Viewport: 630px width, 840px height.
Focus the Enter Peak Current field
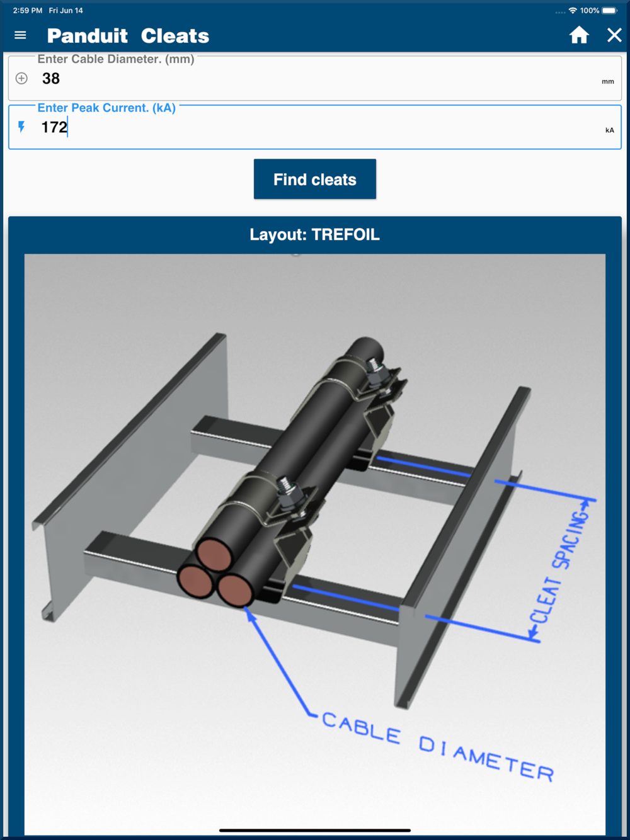click(315, 127)
